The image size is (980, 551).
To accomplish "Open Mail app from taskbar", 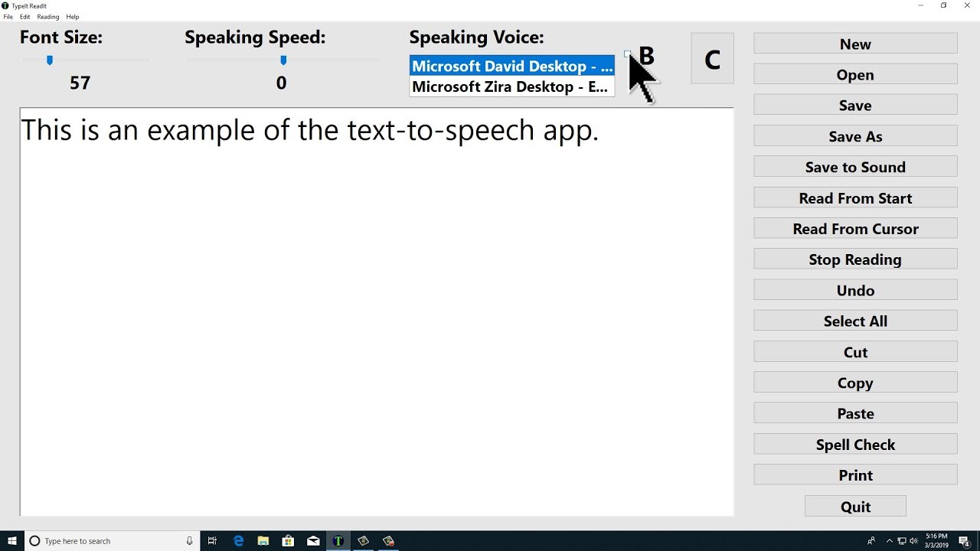I will tap(313, 540).
